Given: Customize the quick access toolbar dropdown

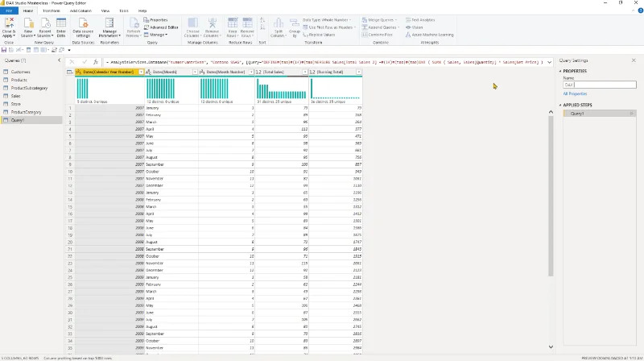Looking at the screenshot, I should click(69, 50).
